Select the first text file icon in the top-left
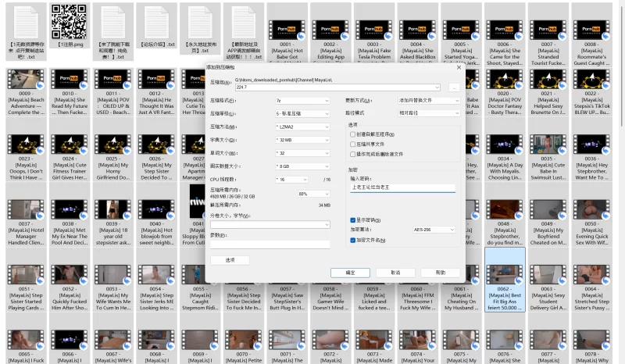Screen dimensions: 625x364 [x=27, y=21]
